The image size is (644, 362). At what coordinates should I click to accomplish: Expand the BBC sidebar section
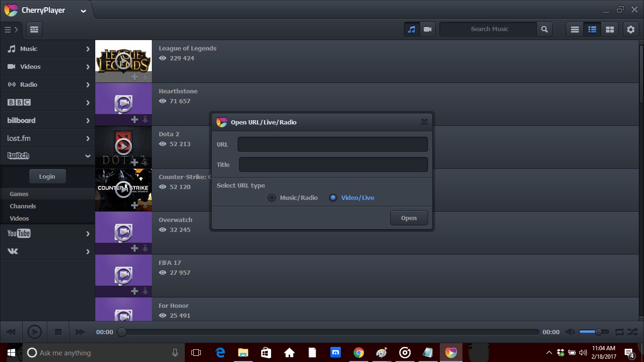click(x=47, y=102)
